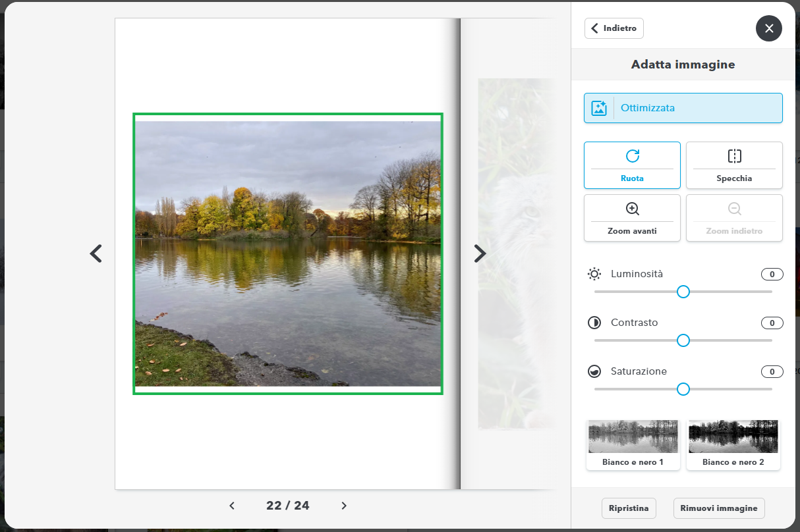Click the Luminosità sun icon

tap(594, 274)
